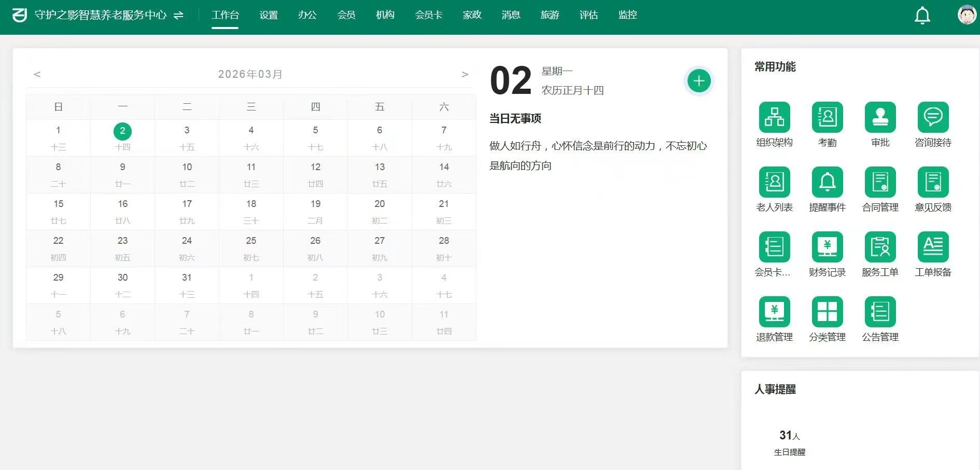The height and width of the screenshot is (470, 980).
Task: Click the green plus add-event button
Action: [x=698, y=81]
